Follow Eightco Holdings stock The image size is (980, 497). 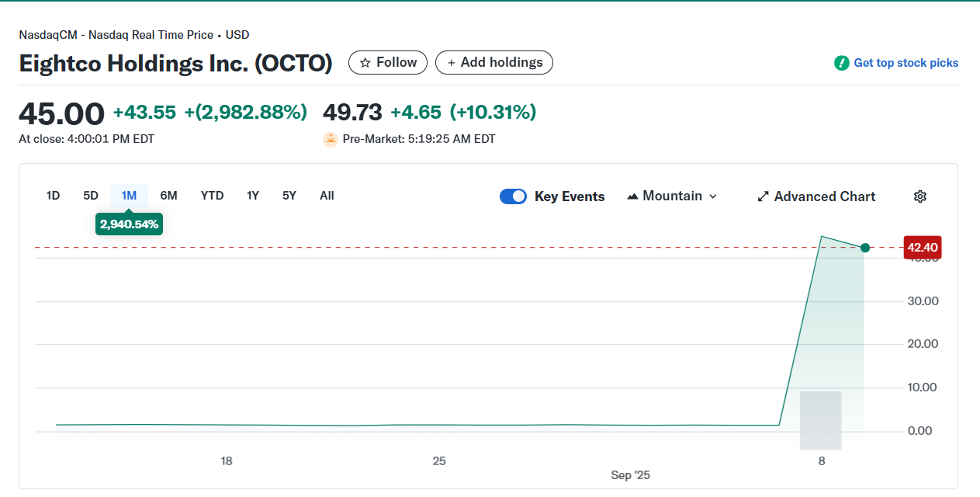tap(388, 62)
